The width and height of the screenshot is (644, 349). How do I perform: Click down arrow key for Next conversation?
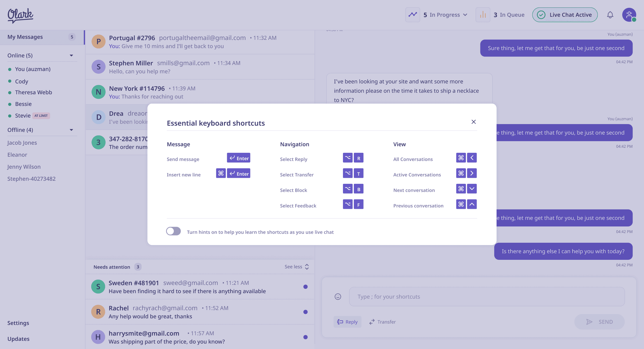472,189
